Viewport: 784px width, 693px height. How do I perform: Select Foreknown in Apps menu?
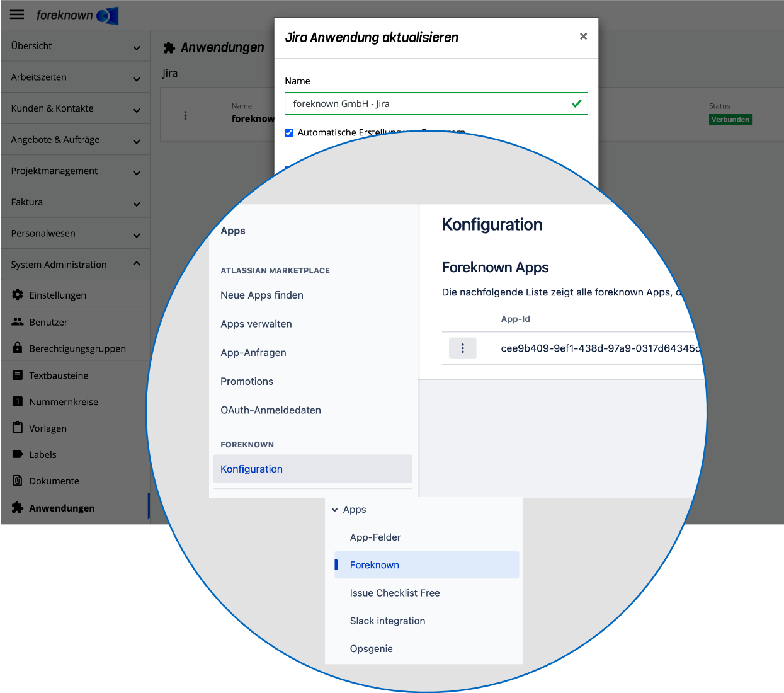coord(426,565)
